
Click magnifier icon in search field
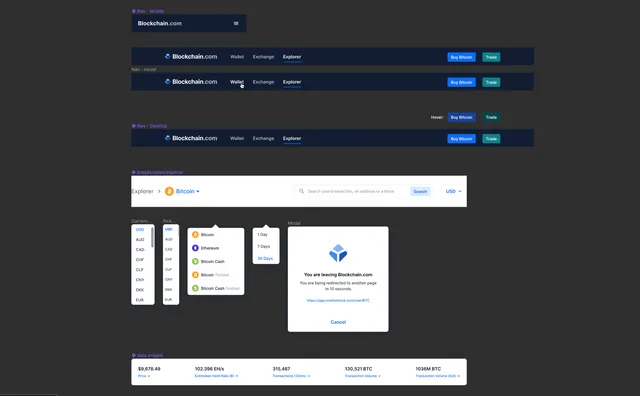[x=301, y=191]
